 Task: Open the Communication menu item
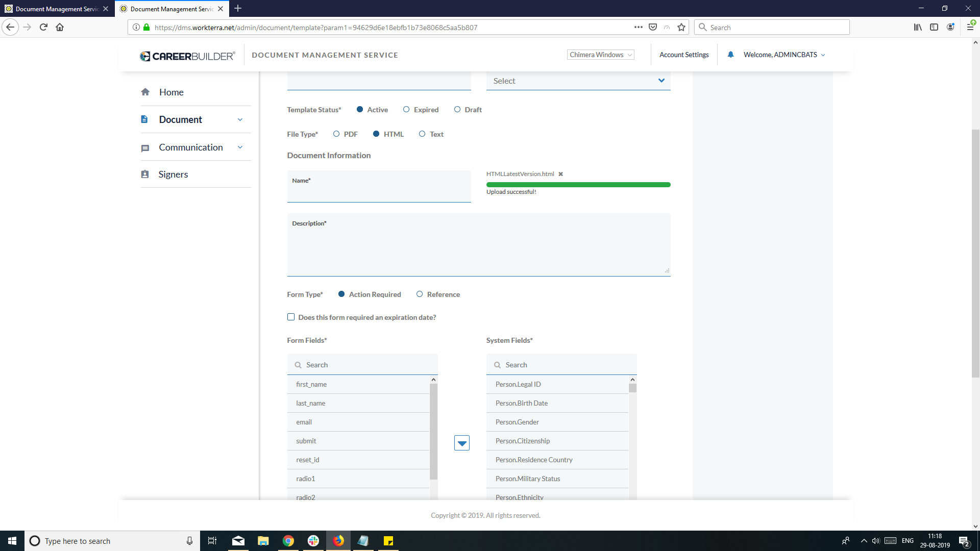pyautogui.click(x=190, y=147)
